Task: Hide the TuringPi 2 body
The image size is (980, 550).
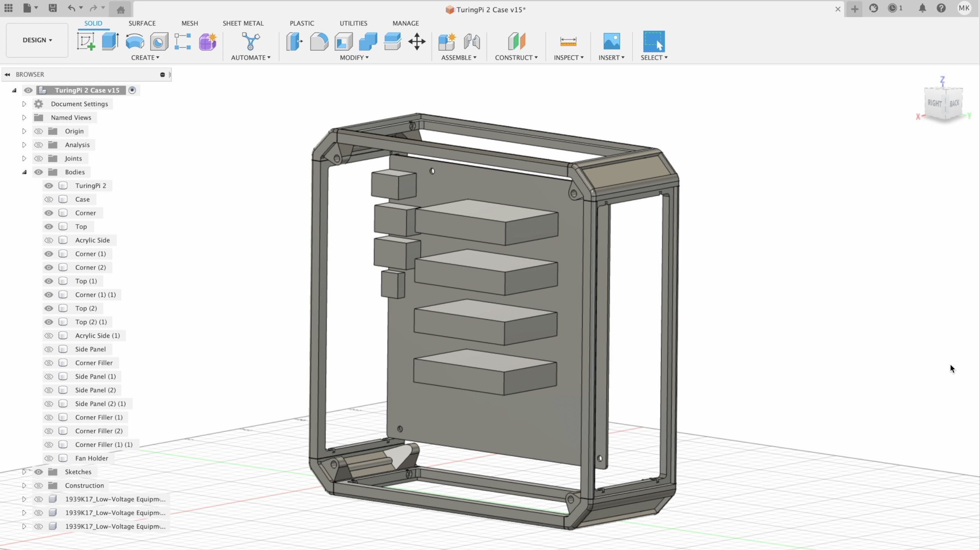Action: coord(49,186)
